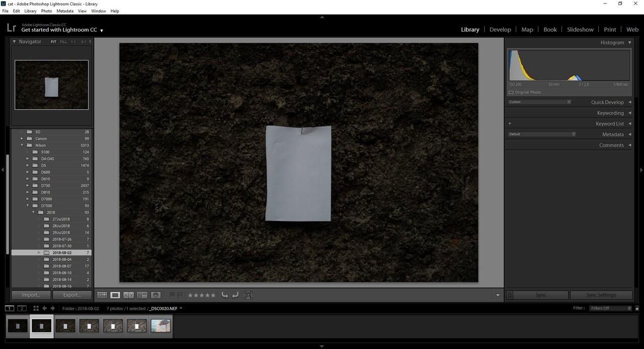Switch to the Slideshow module
644x349 pixels.
[x=580, y=30]
